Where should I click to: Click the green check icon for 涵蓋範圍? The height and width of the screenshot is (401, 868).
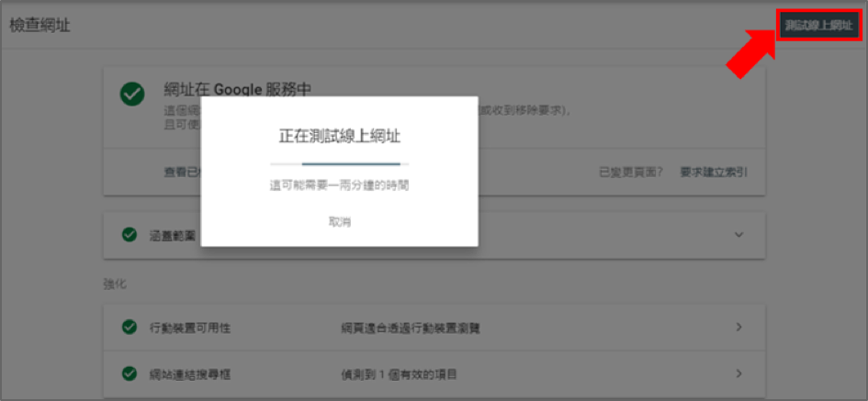coord(130,234)
